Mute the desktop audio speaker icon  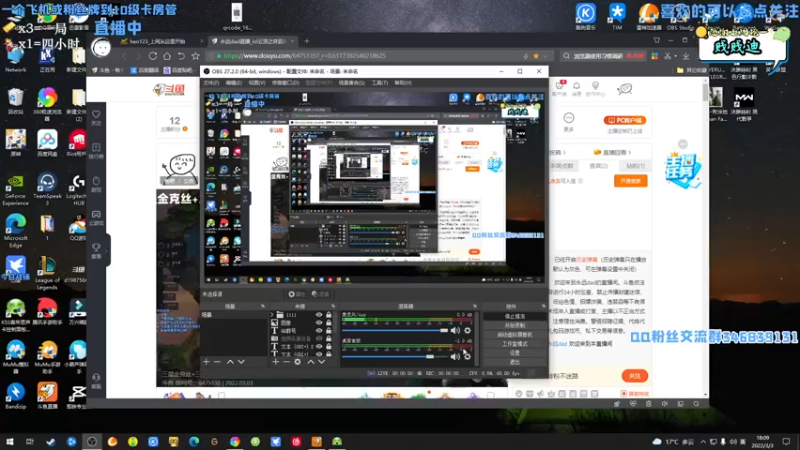[x=455, y=357]
